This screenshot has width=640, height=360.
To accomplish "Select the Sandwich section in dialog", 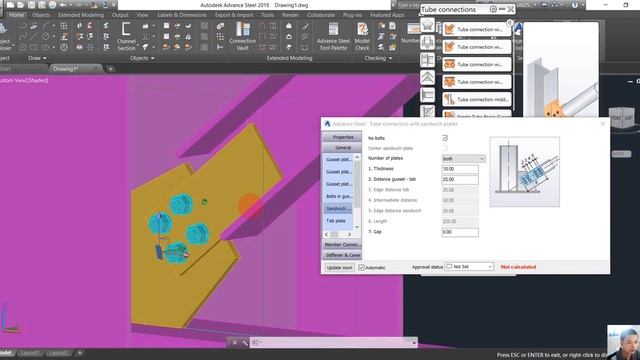I will [338, 208].
